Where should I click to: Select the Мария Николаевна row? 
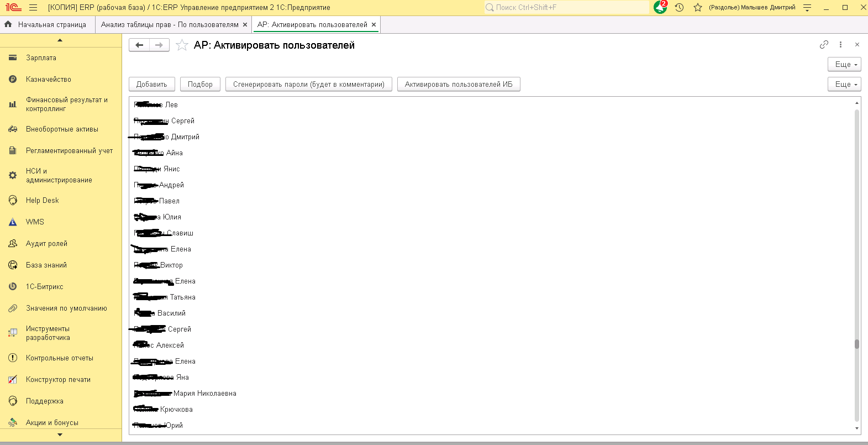(492, 393)
